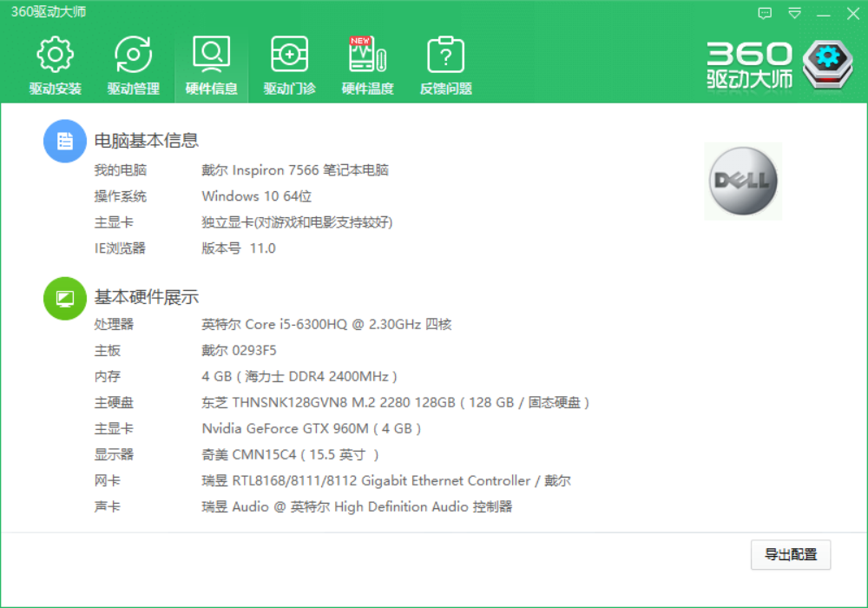Click the Dell brand logo thumbnail
The image size is (868, 608).
pyautogui.click(x=743, y=181)
